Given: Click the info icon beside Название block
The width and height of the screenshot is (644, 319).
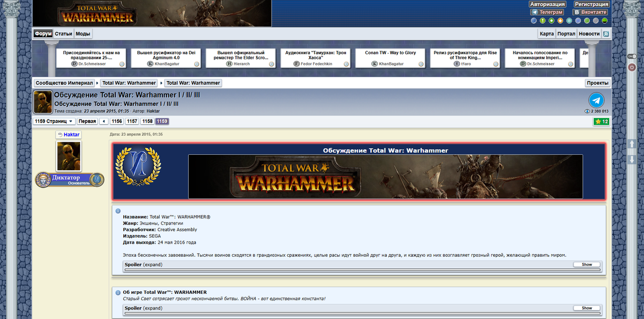Looking at the screenshot, I should point(118,211).
